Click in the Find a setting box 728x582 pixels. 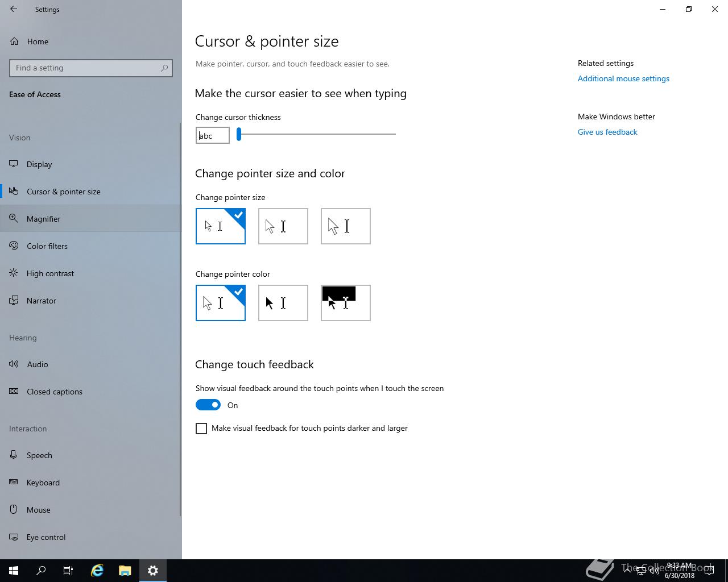(x=91, y=68)
